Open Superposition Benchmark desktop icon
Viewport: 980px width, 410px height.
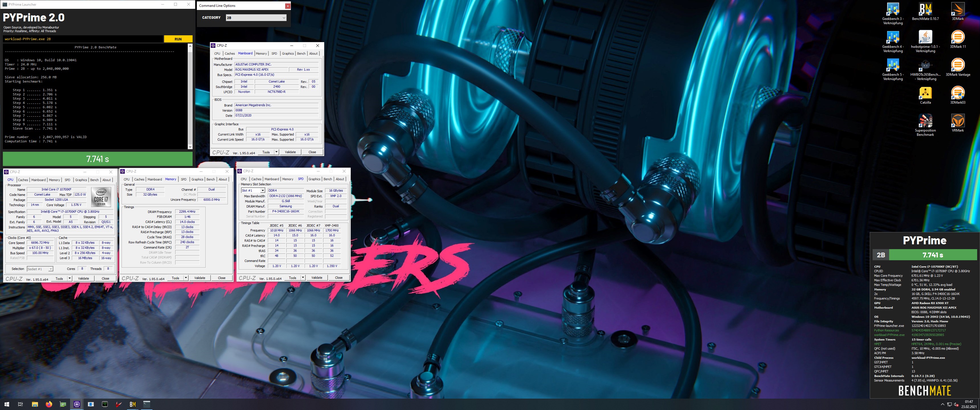(925, 125)
